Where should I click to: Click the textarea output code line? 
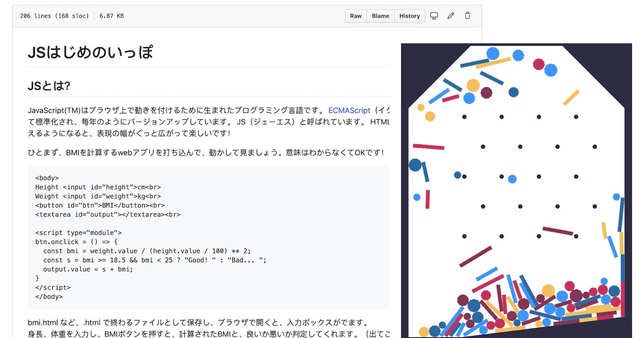(108, 214)
